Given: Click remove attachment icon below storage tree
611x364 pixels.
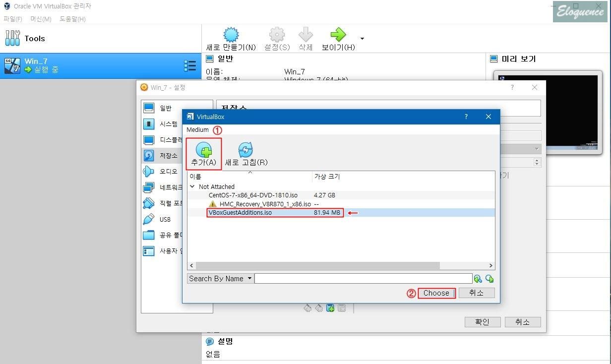Looking at the screenshot, I should click(342, 308).
